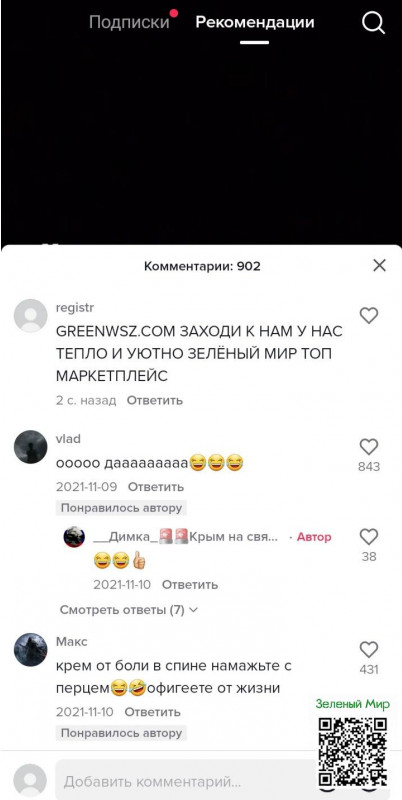Switch to the Подписки tab
This screenshot has width=402, height=800.
(129, 22)
